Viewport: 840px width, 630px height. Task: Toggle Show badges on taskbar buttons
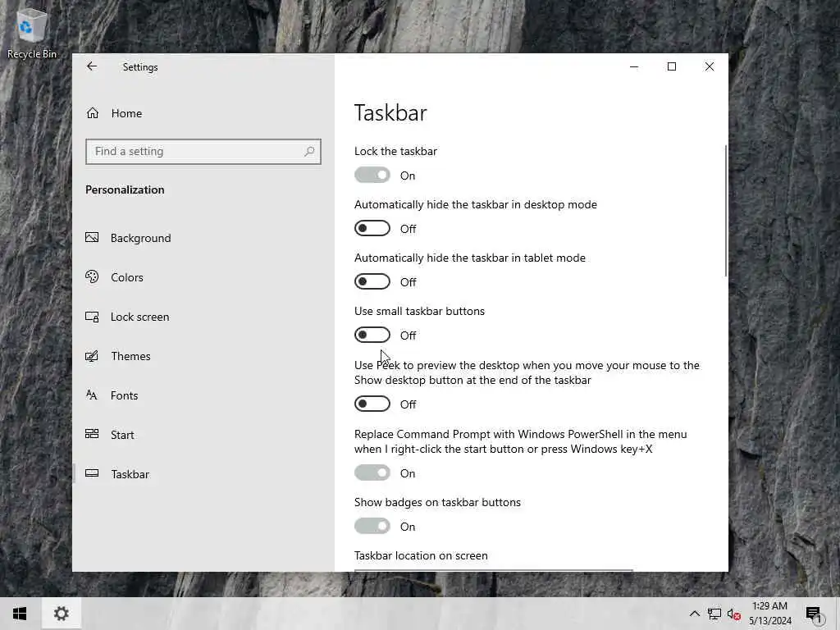pyautogui.click(x=372, y=526)
